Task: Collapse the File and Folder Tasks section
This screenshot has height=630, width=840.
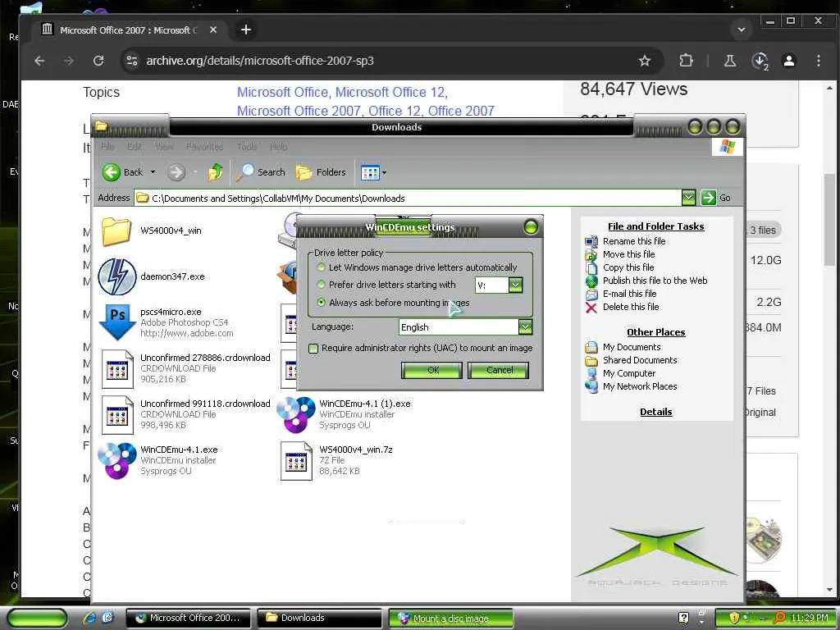Action: click(655, 226)
